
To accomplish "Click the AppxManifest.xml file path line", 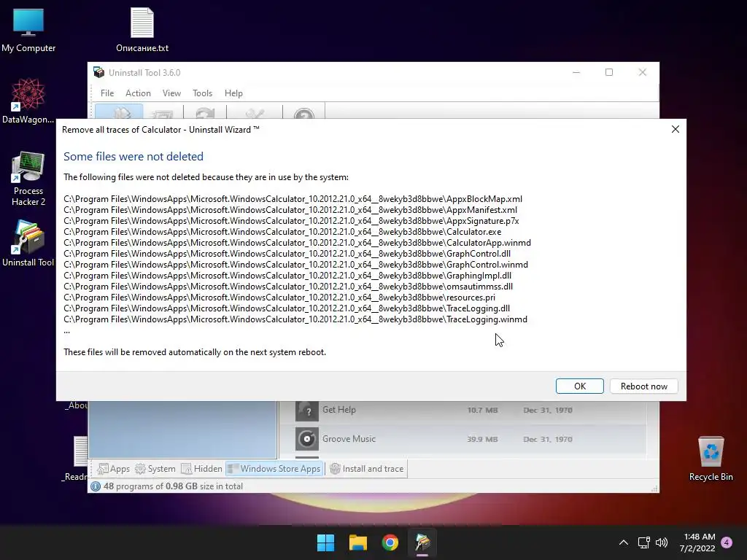I will coord(290,210).
